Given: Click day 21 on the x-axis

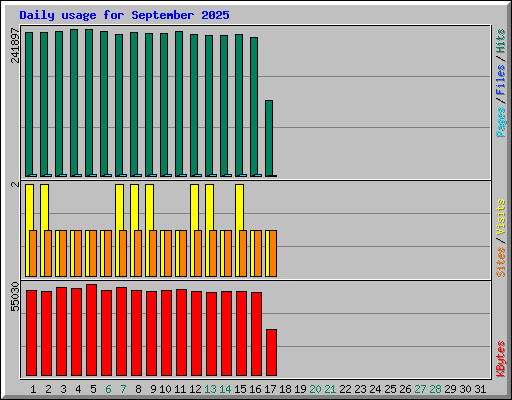Looking at the screenshot, I should (x=330, y=389).
